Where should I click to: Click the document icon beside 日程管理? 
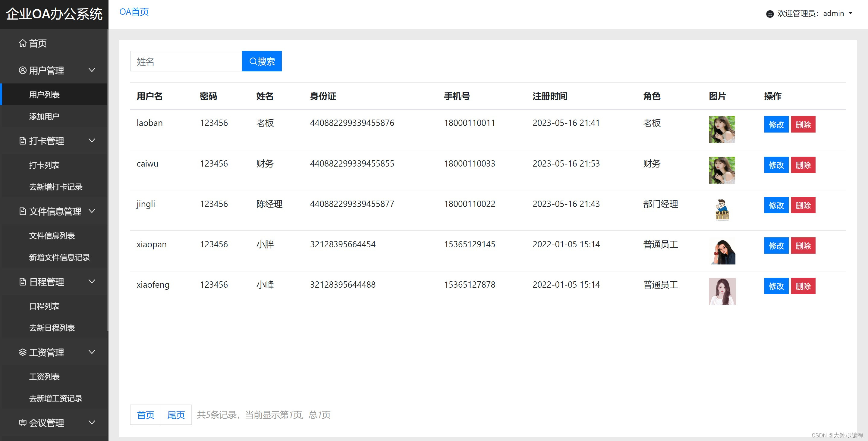[x=23, y=282]
